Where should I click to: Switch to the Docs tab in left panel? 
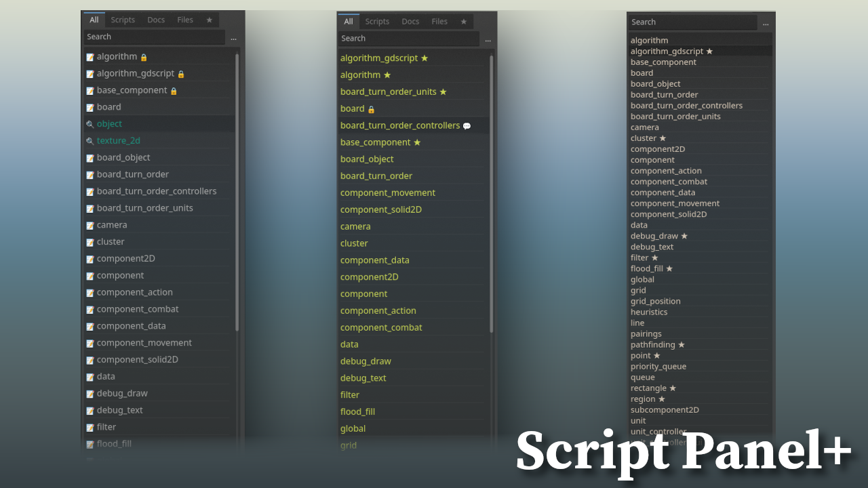point(156,20)
